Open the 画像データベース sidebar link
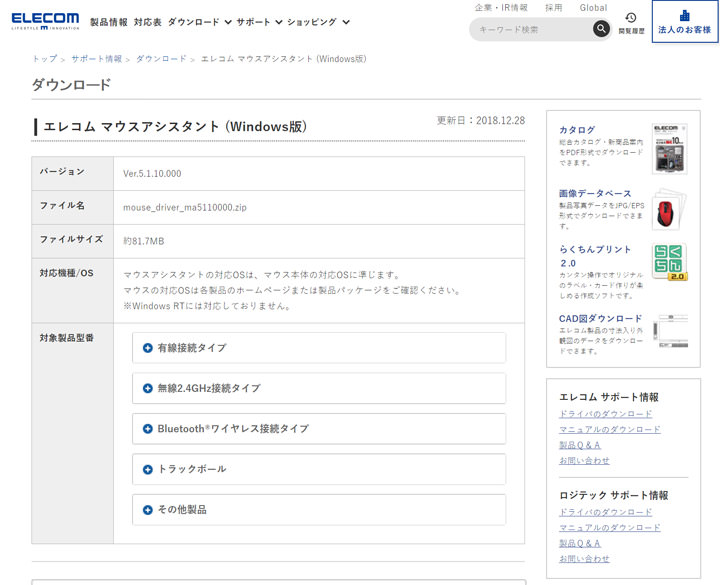Image resolution: width=720 pixels, height=585 pixels. [595, 193]
